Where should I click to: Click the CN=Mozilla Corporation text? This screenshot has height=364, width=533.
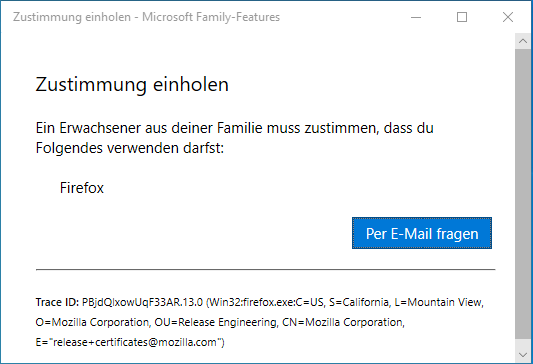pos(343,322)
